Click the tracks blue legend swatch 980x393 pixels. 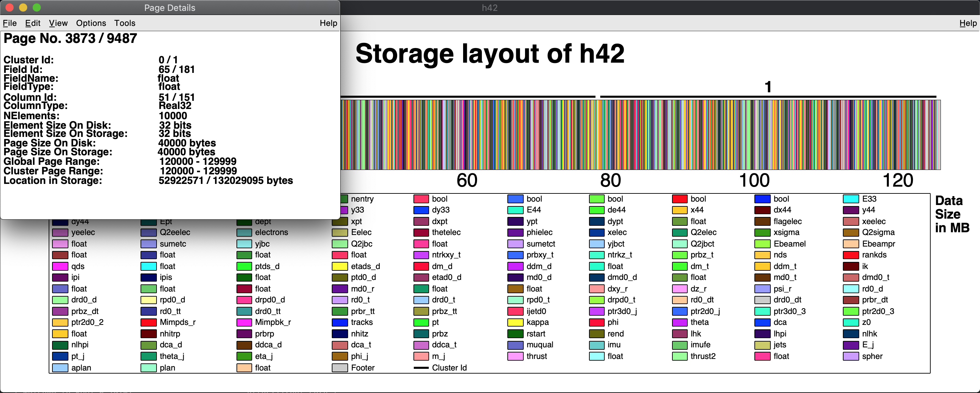point(340,323)
